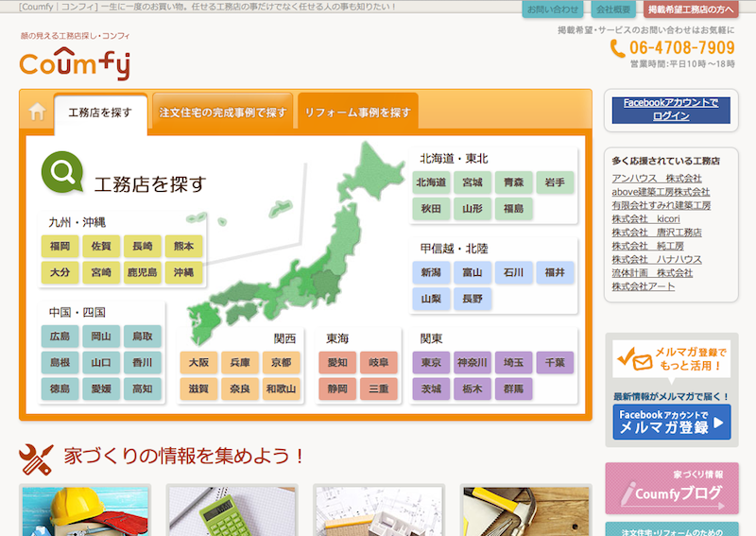Open link 株式会社 kicori
Viewport: 756px width, 536px height.
click(x=645, y=218)
